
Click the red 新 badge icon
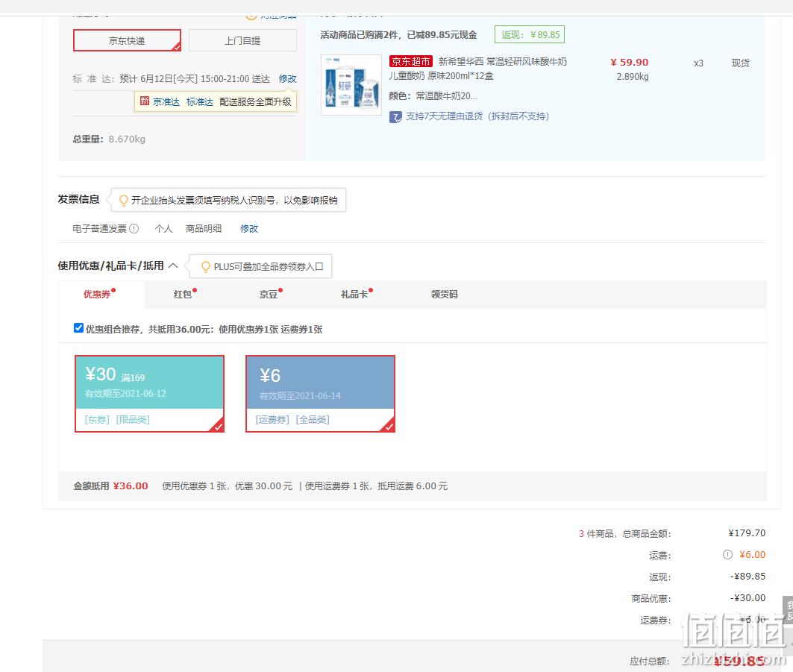coord(144,101)
